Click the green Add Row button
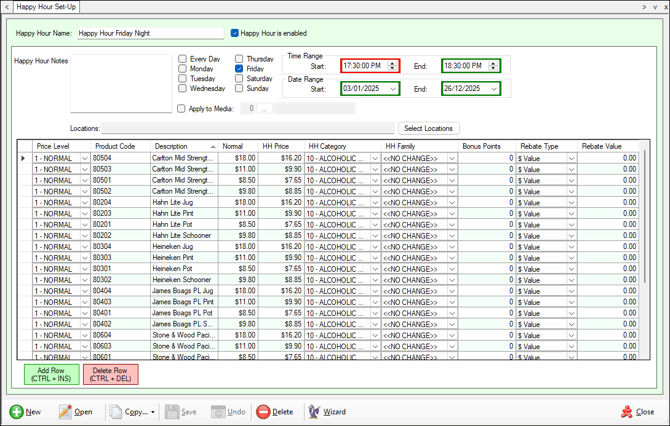The image size is (670, 426). coord(51,374)
